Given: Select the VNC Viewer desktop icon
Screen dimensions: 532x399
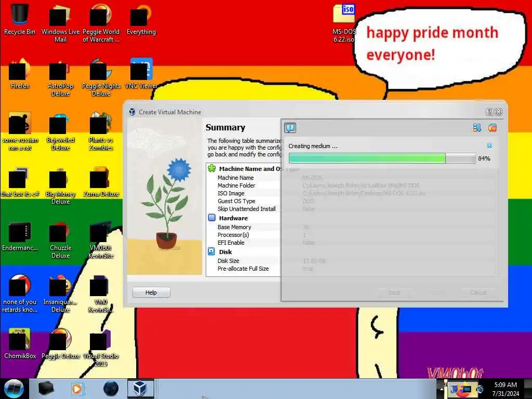Looking at the screenshot, I should pos(141,74).
